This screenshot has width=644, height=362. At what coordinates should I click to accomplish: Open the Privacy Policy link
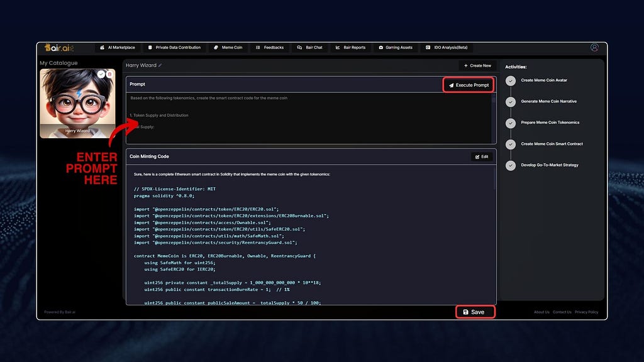[x=586, y=312]
